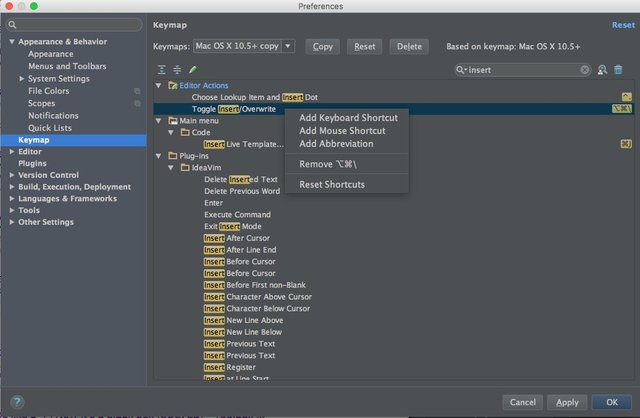This screenshot has height=418, width=640.
Task: Click shortcut badge on Choose Lookup Item row
Action: (x=627, y=97)
